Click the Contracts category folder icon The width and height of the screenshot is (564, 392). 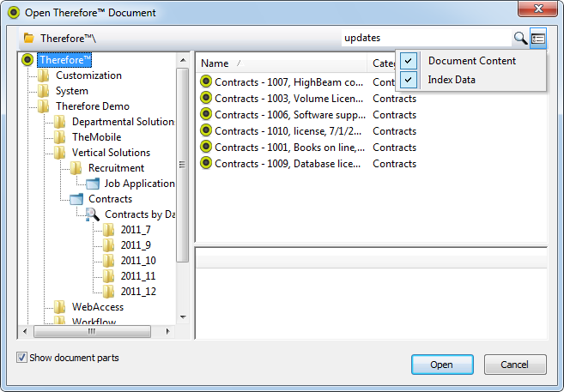click(76, 199)
